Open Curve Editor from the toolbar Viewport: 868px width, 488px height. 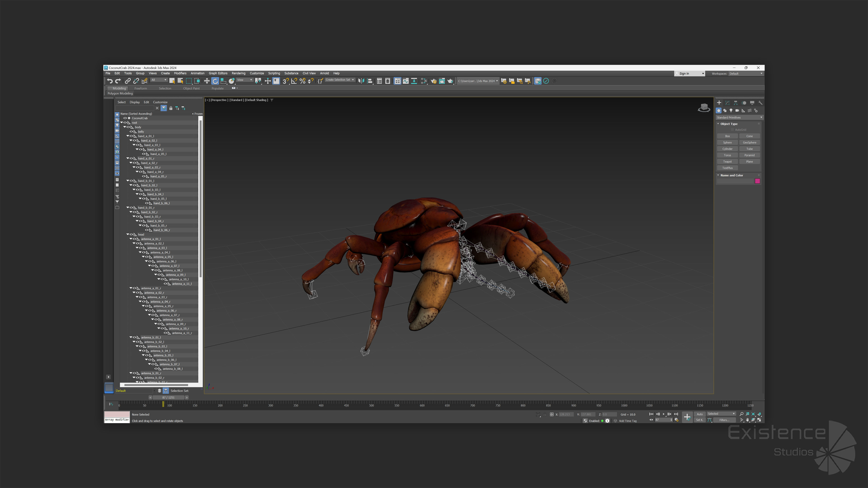click(406, 81)
